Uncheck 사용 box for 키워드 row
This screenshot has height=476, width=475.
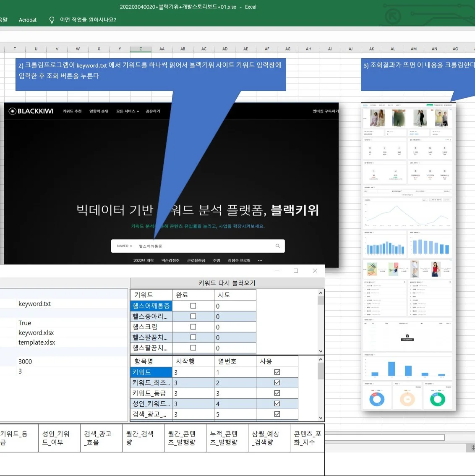(x=277, y=372)
